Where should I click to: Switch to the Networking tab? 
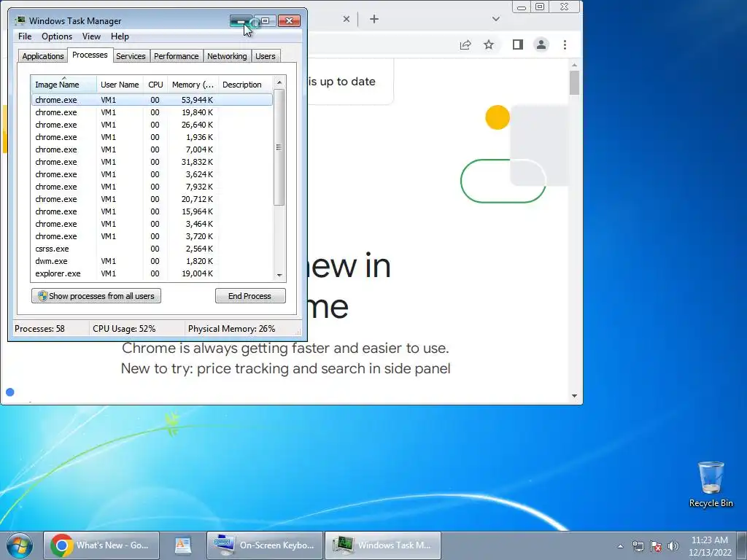pos(227,56)
